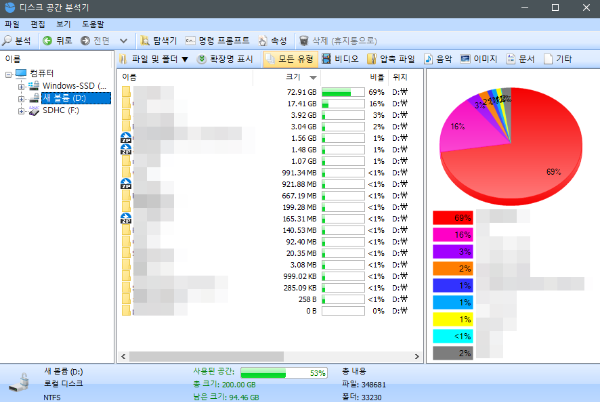
Task: Click the 크기 column sort arrow
Action: pyautogui.click(x=313, y=78)
